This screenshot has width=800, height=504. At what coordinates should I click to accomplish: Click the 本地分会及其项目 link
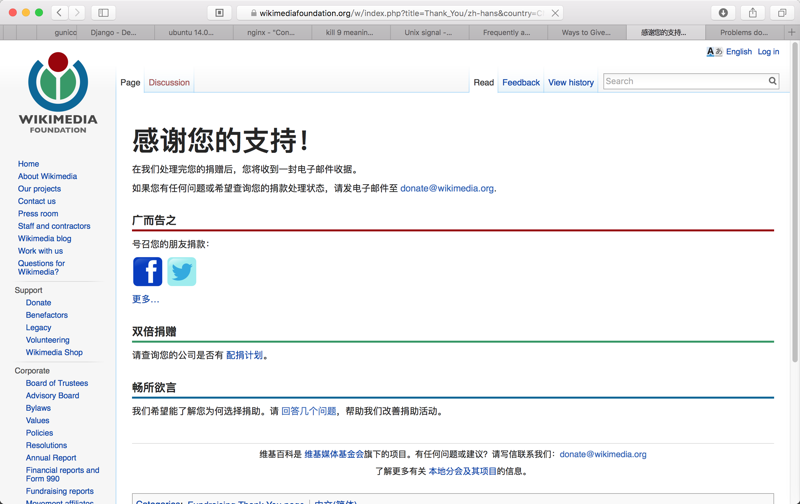click(x=463, y=471)
